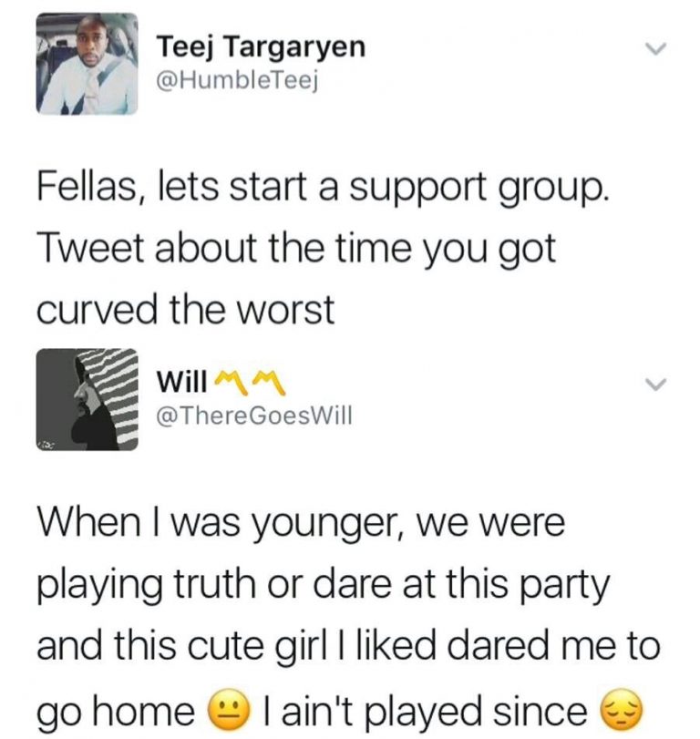Visit the @HumbleTeej handle
Viewport: 700px width, 739px height.
[237, 81]
